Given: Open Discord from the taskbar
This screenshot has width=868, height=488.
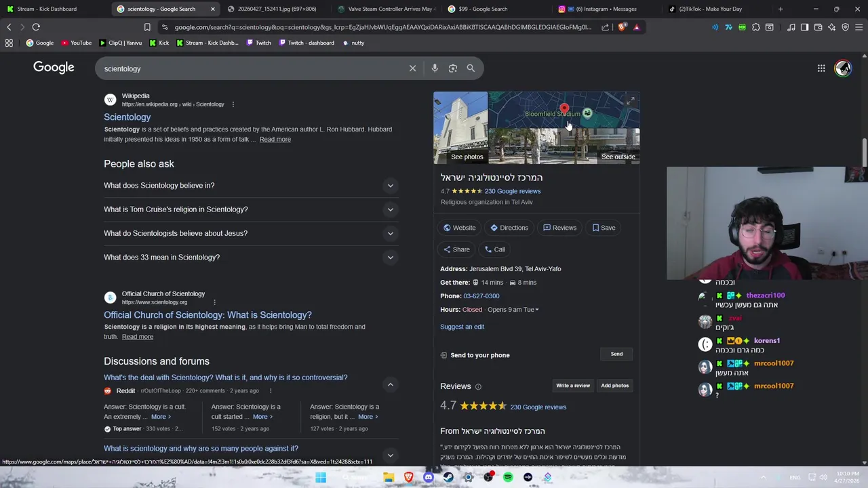Looking at the screenshot, I should [429, 477].
